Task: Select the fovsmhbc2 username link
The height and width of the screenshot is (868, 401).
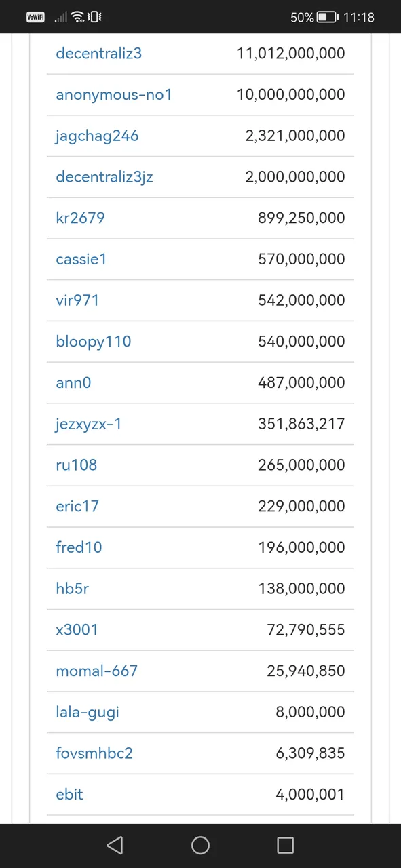Action: coord(94,753)
